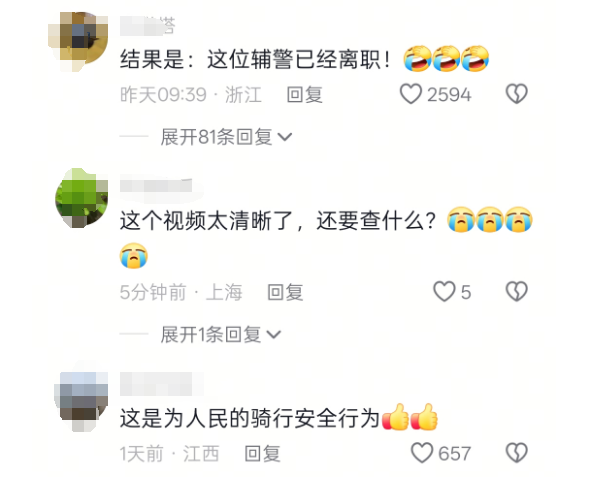This screenshot has width=610, height=477.
Task: Expand 展开81条回复 replies
Action: [x=226, y=137]
